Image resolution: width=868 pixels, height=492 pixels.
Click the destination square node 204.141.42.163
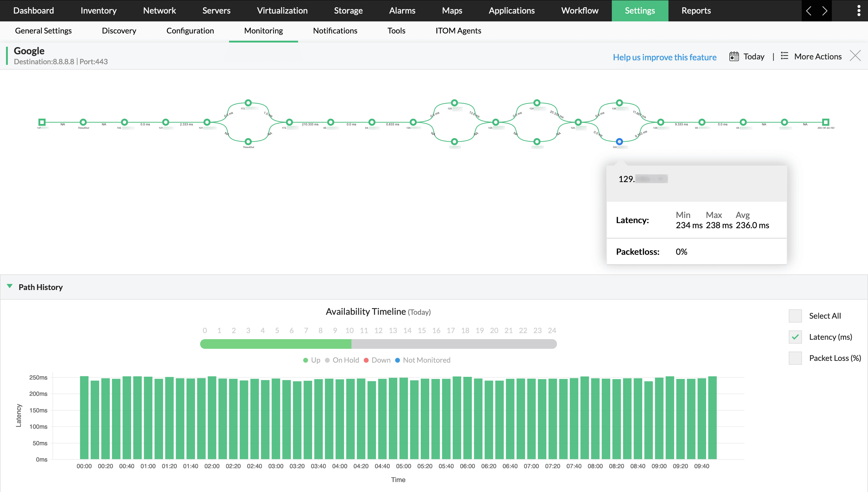tap(826, 122)
